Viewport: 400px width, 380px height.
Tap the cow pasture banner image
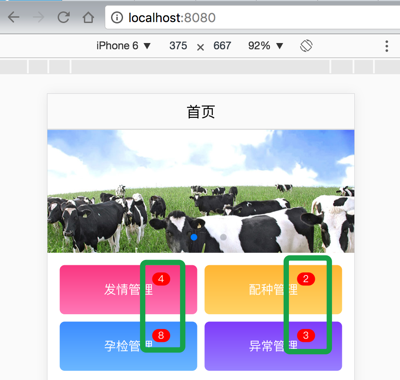(201, 191)
